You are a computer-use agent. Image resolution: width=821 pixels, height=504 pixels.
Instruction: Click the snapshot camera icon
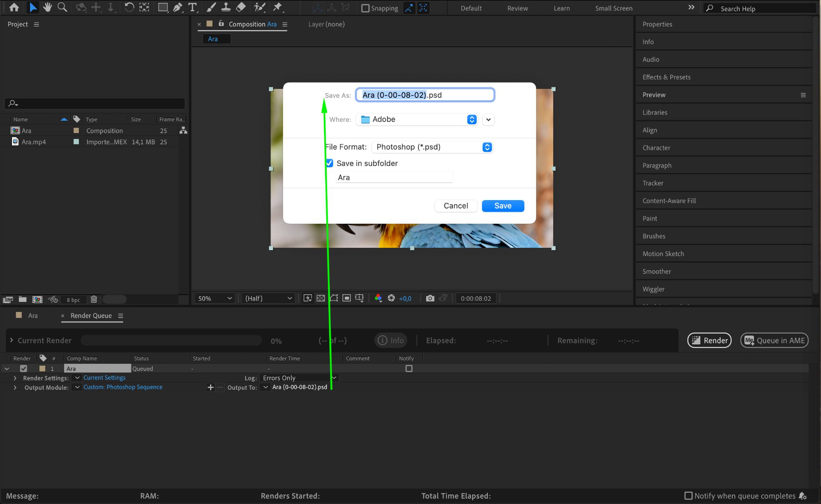pos(430,298)
